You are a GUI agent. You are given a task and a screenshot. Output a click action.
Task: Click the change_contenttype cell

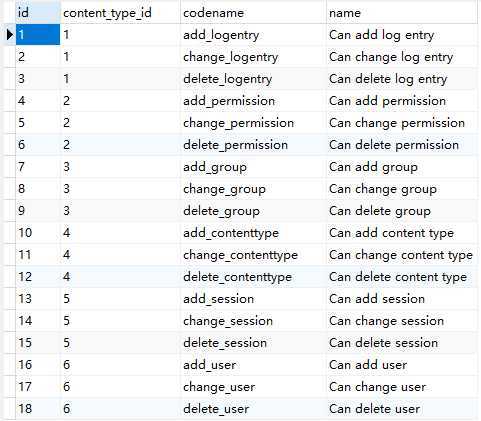point(253,255)
